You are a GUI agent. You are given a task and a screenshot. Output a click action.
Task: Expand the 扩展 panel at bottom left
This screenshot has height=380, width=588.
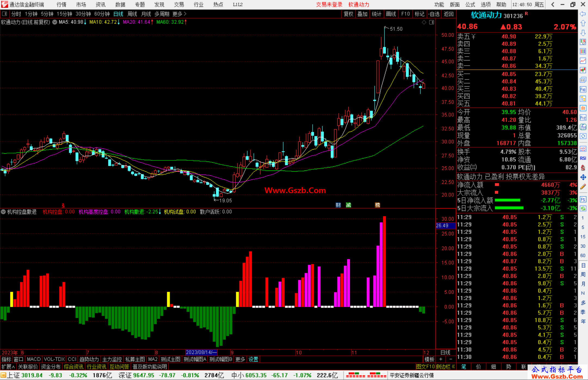(8, 367)
